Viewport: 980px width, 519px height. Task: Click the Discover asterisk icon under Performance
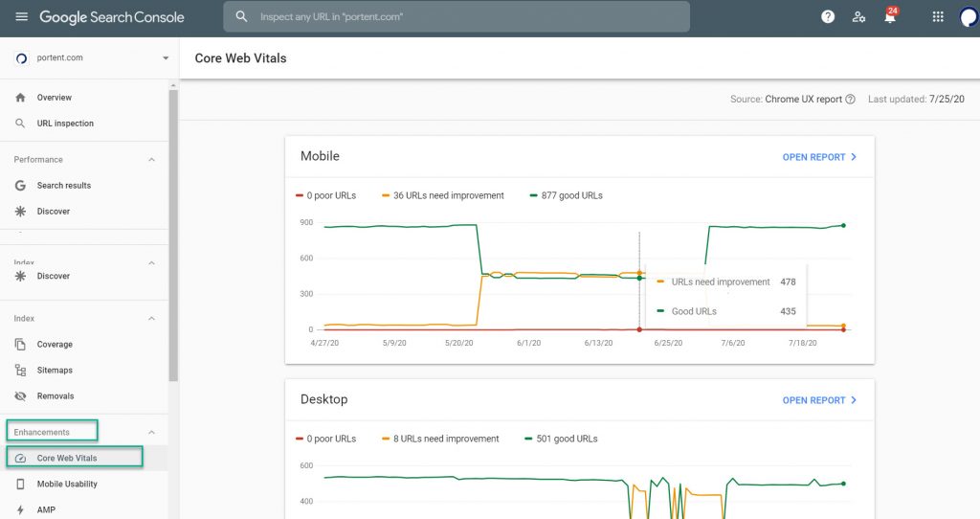tap(21, 212)
